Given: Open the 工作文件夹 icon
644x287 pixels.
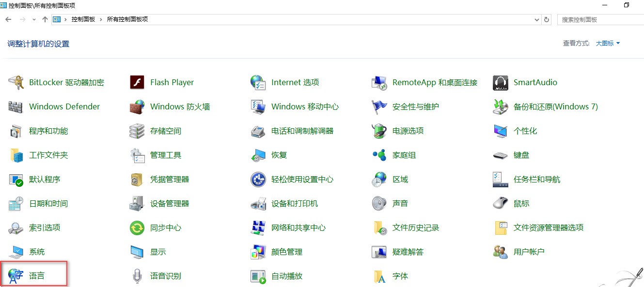Looking at the screenshot, I should click(16, 155).
